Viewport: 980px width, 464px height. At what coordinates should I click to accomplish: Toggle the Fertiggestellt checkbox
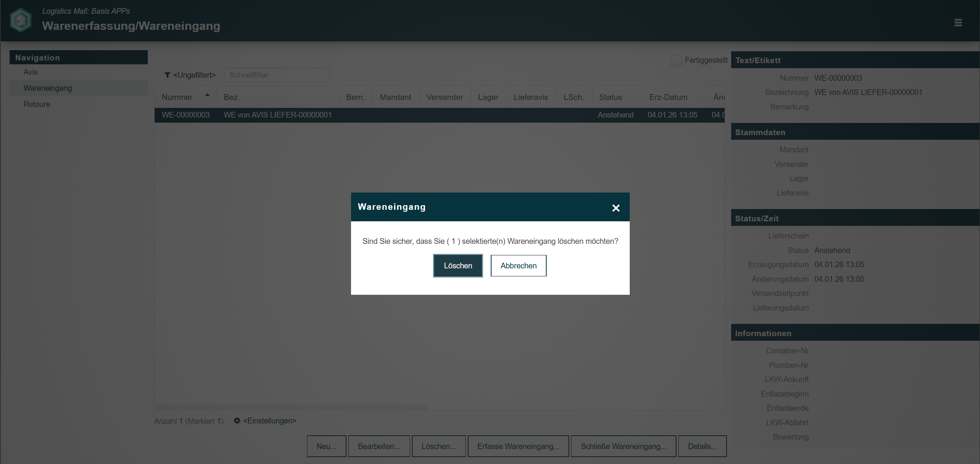pos(676,60)
